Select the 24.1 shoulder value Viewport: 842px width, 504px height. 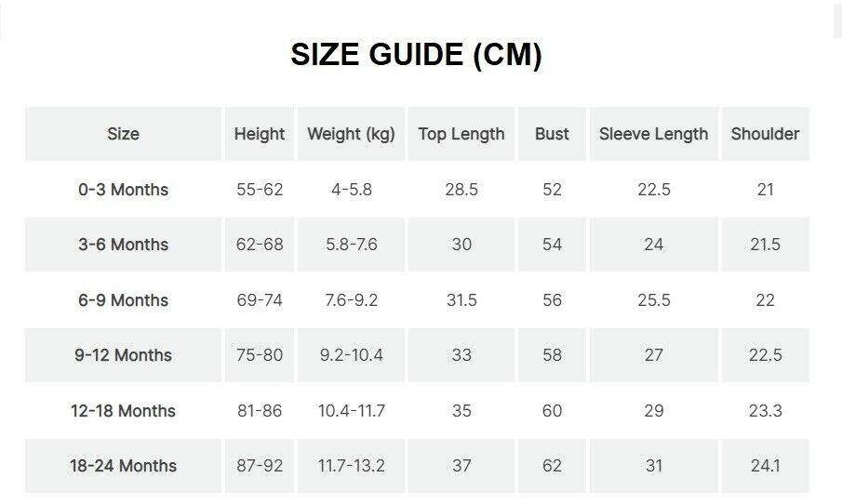point(765,466)
